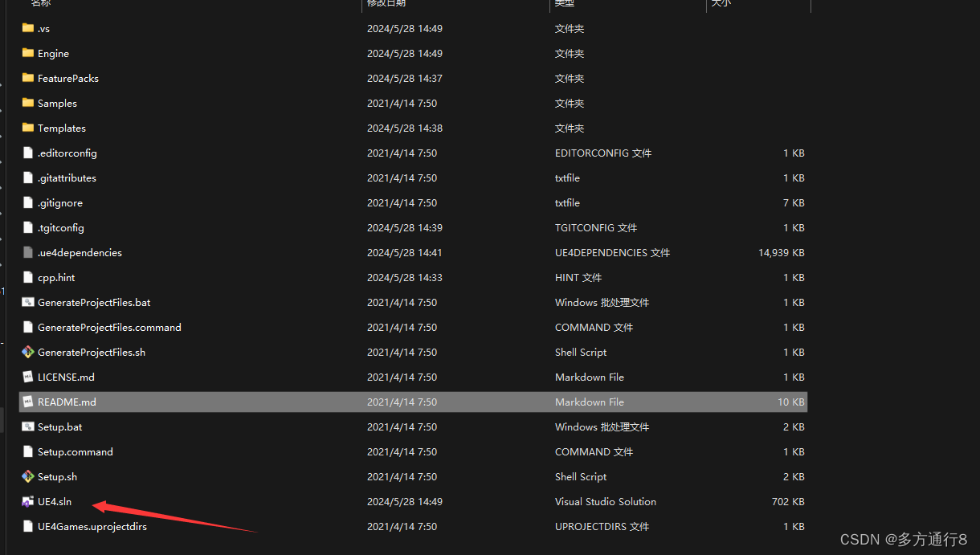This screenshot has width=980, height=555.
Task: Click the file icon beside .editorconfig
Action: [x=28, y=153]
